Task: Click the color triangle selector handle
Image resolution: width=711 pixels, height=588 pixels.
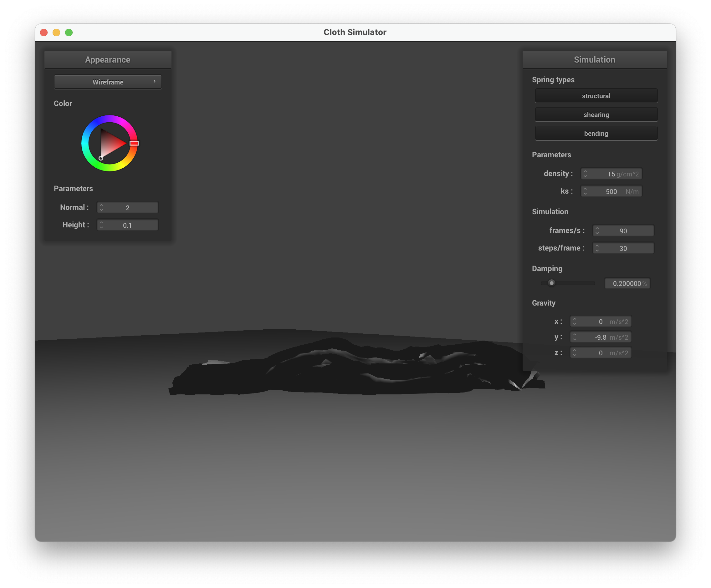Action: (x=100, y=158)
